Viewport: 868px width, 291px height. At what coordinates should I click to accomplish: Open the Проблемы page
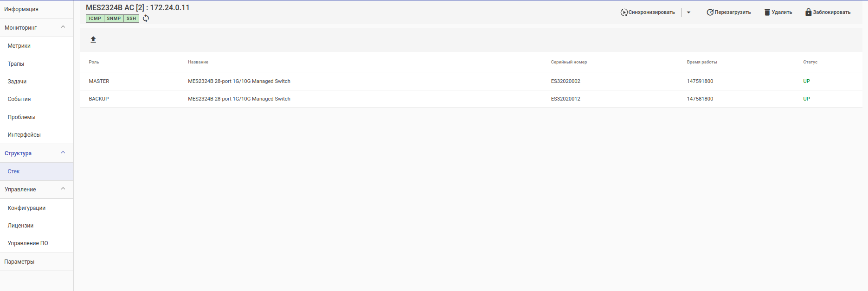pyautogui.click(x=37, y=117)
